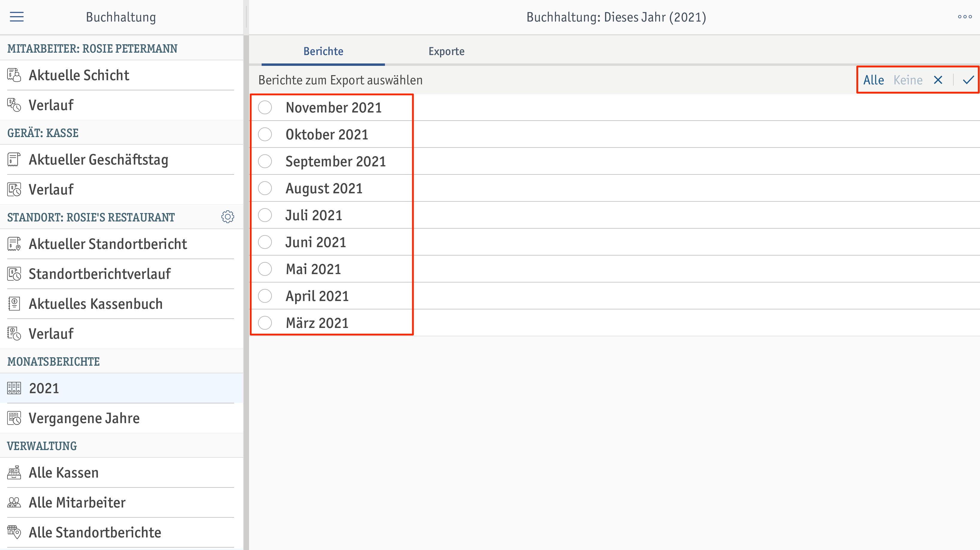
Task: Click the Juni 2021 label text
Action: [316, 242]
